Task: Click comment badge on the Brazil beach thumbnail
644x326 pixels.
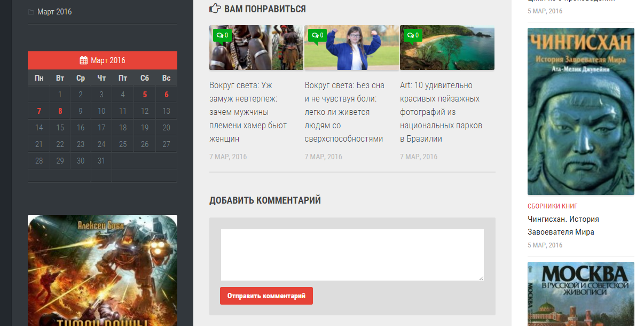Action: (412, 35)
